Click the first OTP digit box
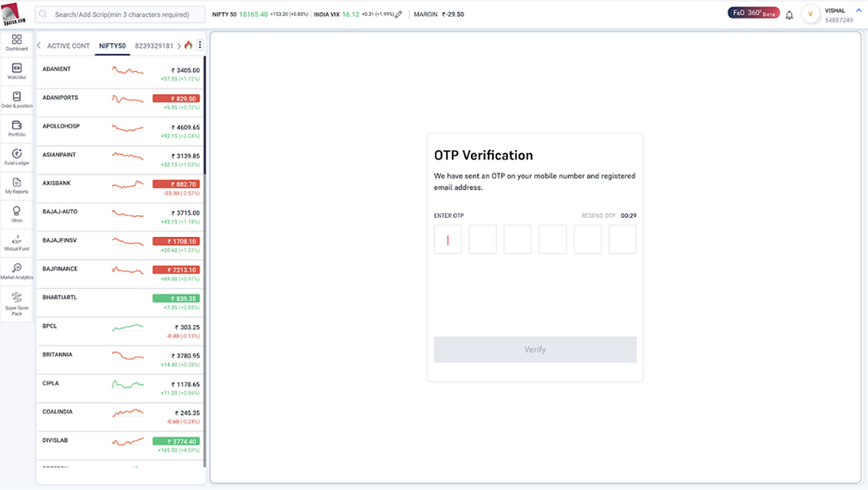This screenshot has height=490, width=868. (448, 240)
